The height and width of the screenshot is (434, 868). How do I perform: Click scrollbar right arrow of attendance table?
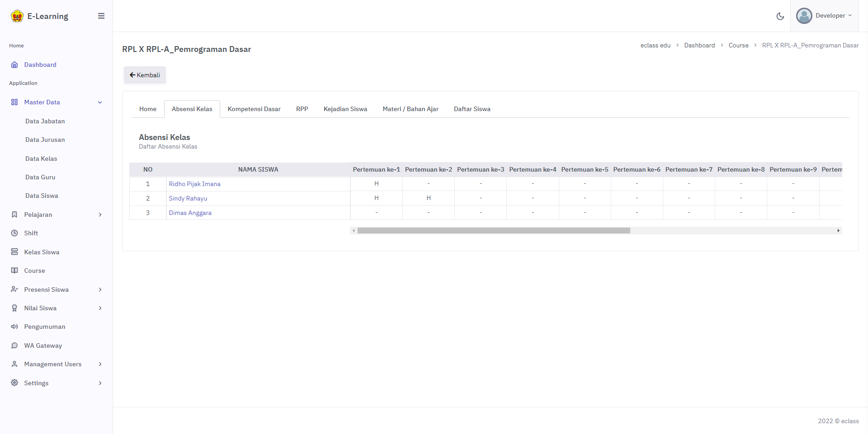coord(838,231)
